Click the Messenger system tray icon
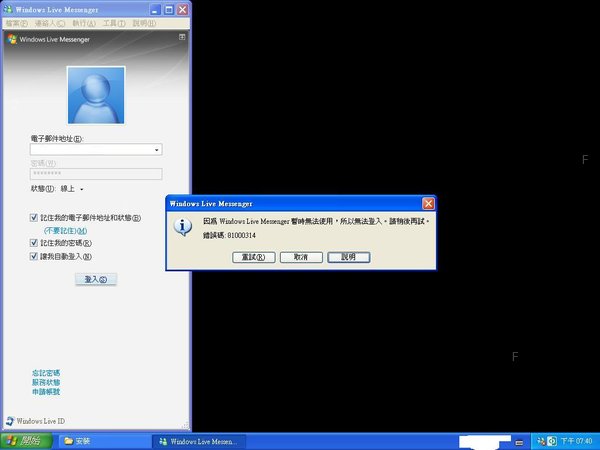The height and width of the screenshot is (450, 600). tap(541, 441)
